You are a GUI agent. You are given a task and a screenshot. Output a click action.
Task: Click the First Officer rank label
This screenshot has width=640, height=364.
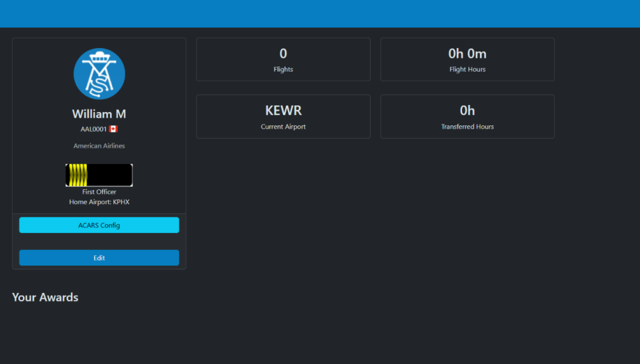(99, 192)
